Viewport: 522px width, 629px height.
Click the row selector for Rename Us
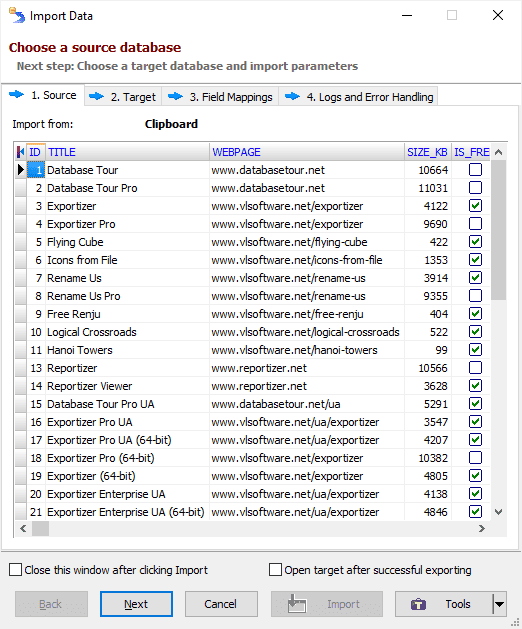(20, 278)
